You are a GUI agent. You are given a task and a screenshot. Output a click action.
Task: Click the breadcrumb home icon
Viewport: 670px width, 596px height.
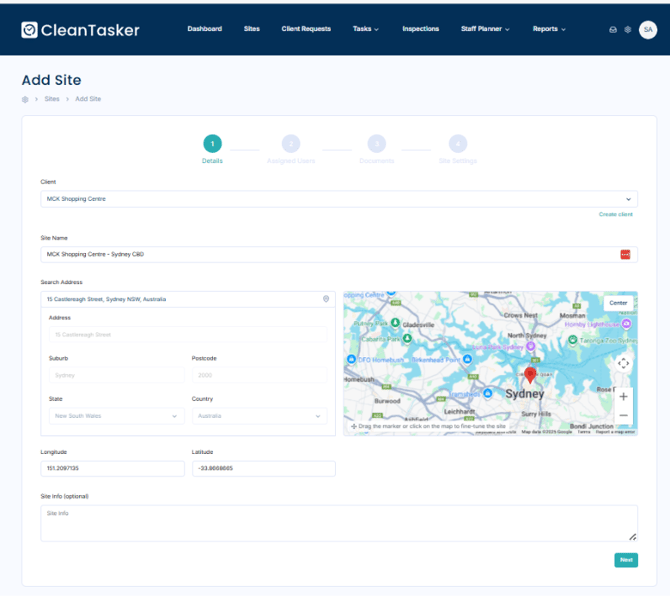point(25,99)
